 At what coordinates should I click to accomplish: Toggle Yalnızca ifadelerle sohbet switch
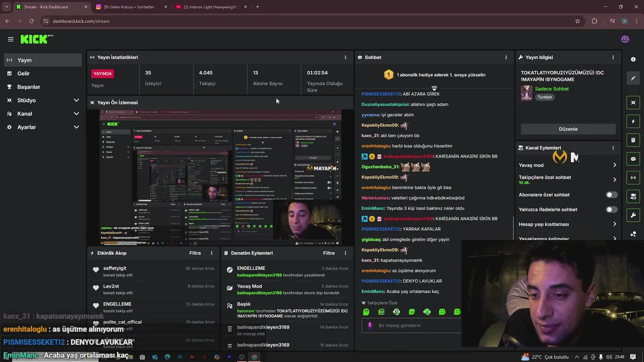pyautogui.click(x=611, y=209)
